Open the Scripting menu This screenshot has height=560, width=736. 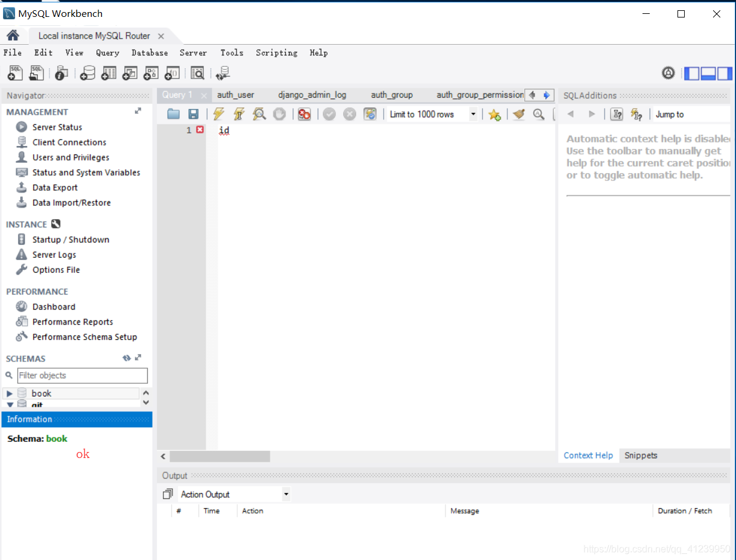276,52
